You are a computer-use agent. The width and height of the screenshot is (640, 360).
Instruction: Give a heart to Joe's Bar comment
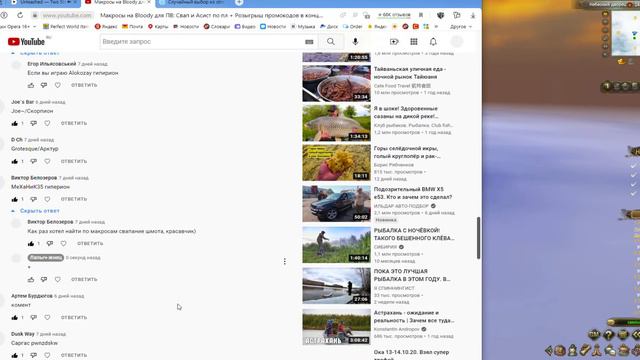[47, 123]
